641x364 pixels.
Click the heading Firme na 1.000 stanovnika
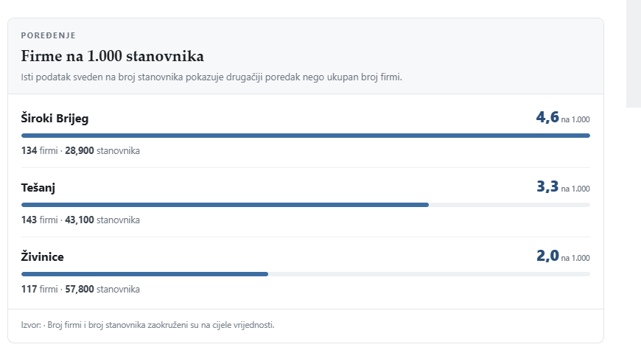113,56
